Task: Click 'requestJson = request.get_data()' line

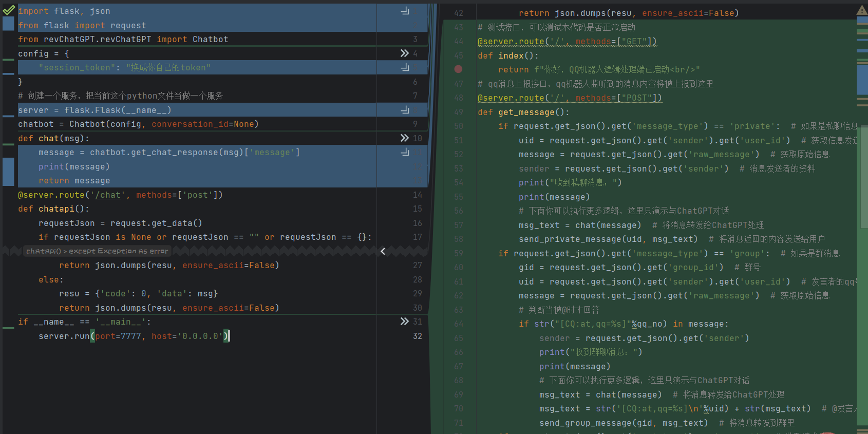Action: (x=121, y=223)
